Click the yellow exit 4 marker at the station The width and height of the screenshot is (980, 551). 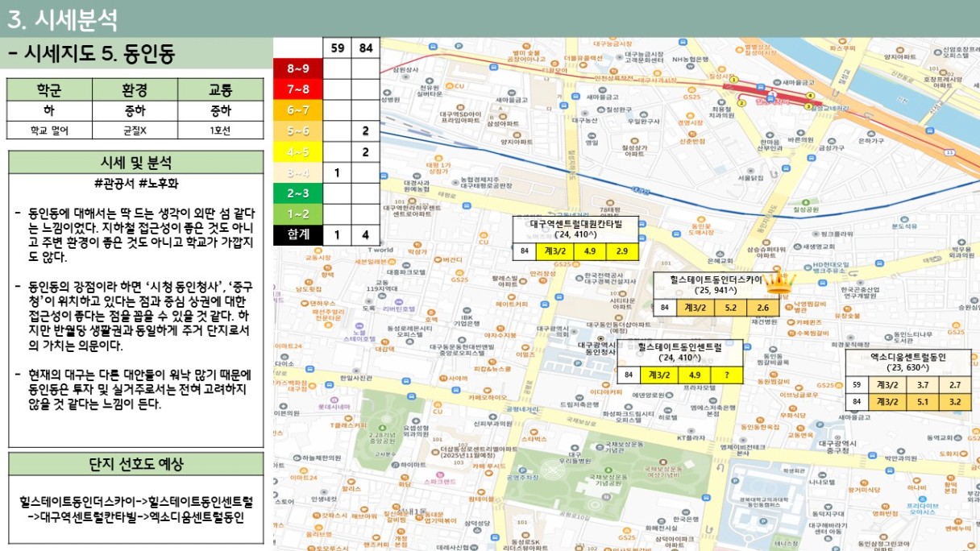click(x=810, y=97)
